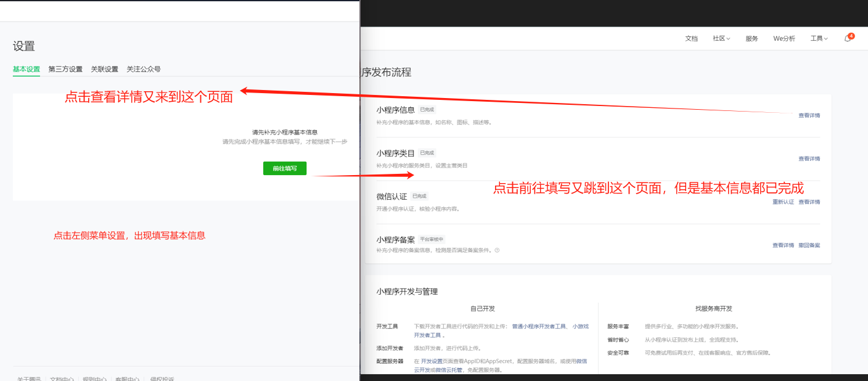Click the 小程序开发与管理 section heading
Image resolution: width=868 pixels, height=381 pixels.
point(407,292)
